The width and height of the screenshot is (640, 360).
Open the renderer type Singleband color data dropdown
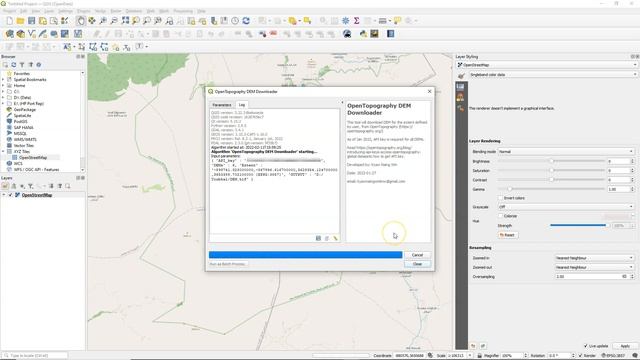pos(553,75)
